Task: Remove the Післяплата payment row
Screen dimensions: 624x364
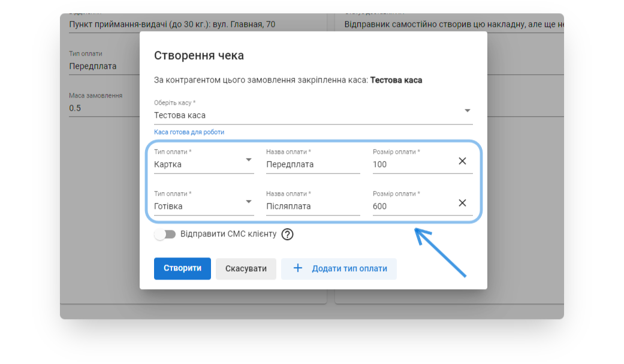Action: click(462, 203)
